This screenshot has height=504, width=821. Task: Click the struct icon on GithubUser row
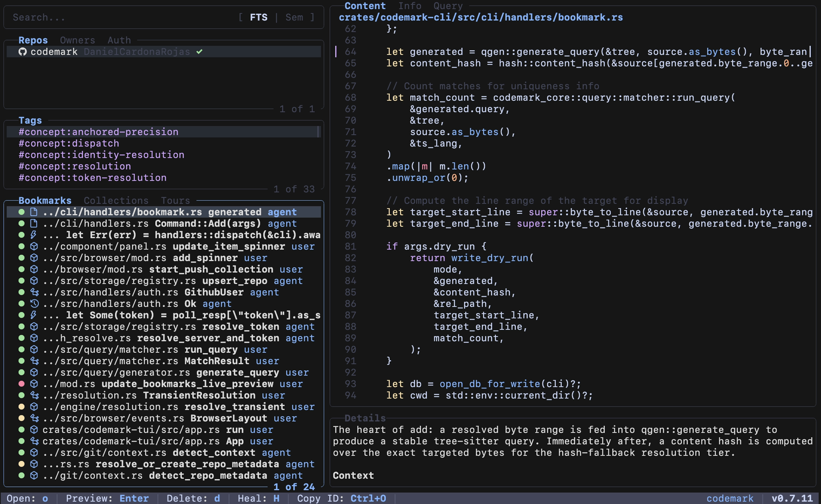[34, 292]
